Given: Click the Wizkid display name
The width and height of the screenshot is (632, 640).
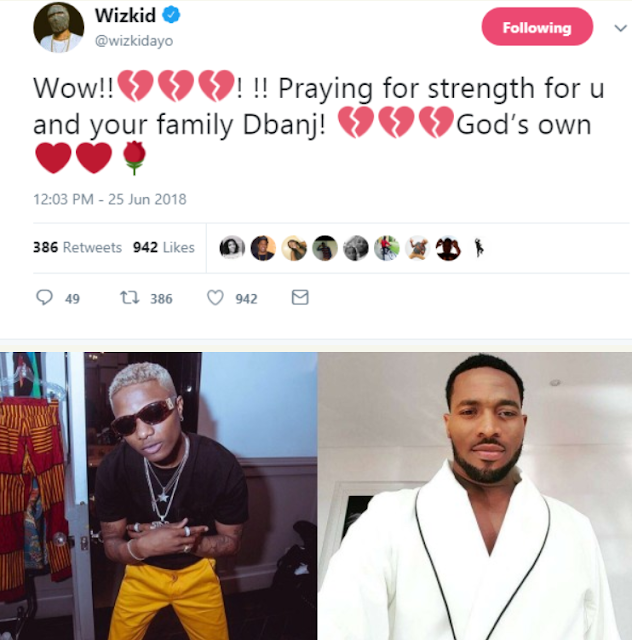Looking at the screenshot, I should [x=125, y=16].
